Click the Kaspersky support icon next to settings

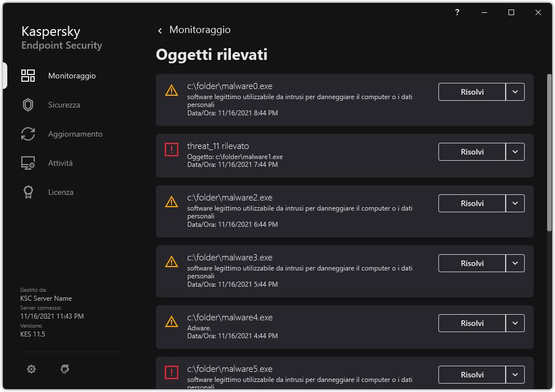[x=64, y=369]
